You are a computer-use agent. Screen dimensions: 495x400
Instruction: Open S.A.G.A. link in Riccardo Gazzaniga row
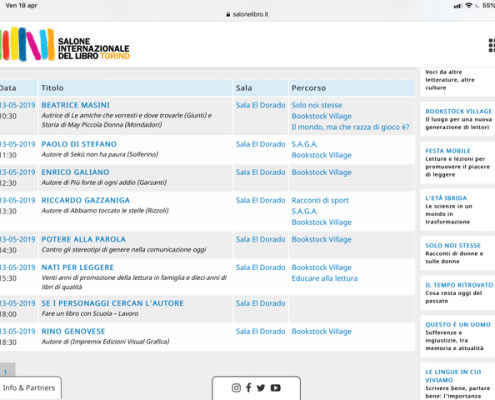tap(305, 211)
